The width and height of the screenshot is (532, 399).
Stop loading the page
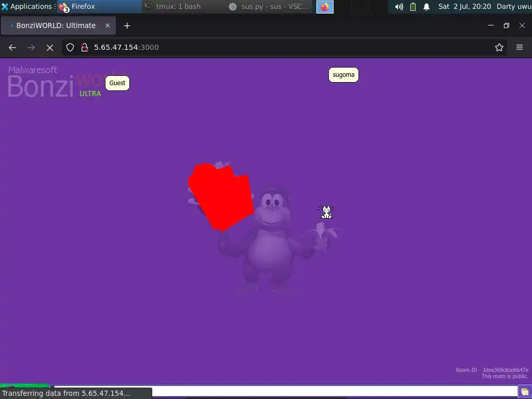[x=50, y=47]
